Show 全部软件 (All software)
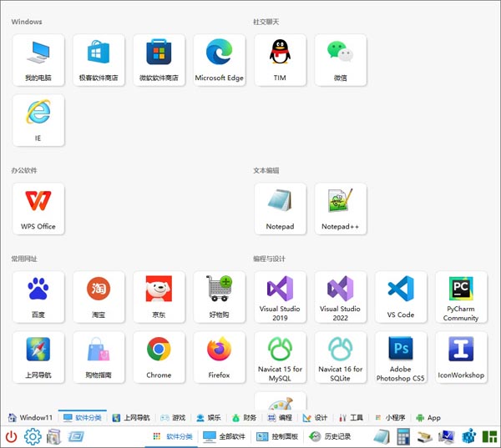 [225, 436]
